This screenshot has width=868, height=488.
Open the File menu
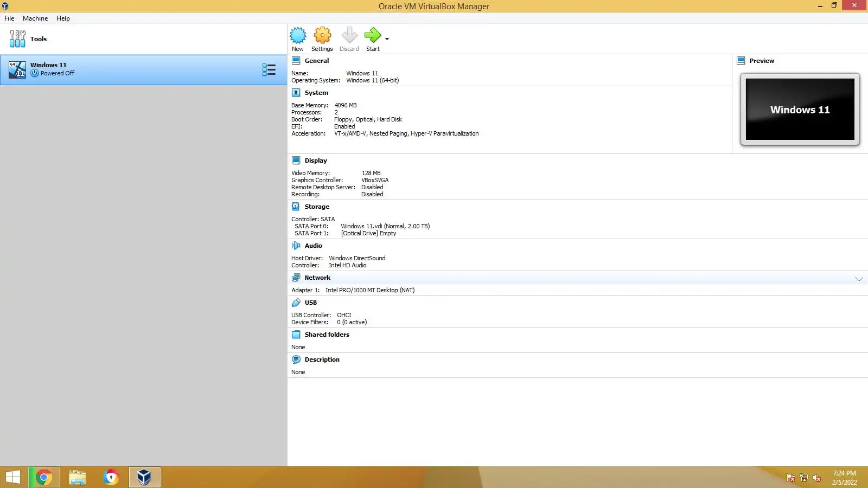click(x=9, y=18)
